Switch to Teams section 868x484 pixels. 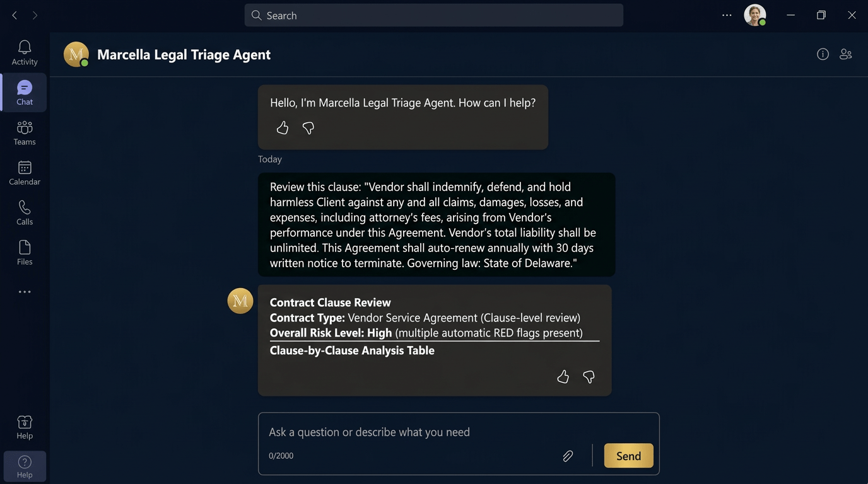(25, 133)
